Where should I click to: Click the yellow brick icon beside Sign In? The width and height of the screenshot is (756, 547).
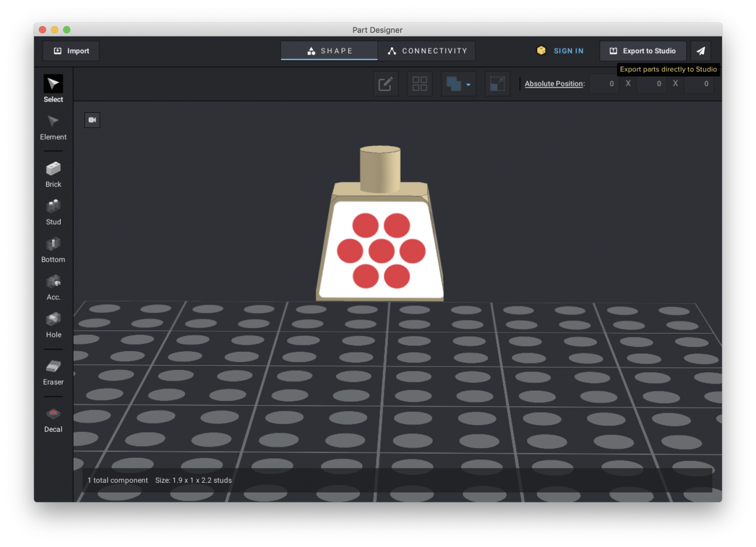[x=541, y=51]
